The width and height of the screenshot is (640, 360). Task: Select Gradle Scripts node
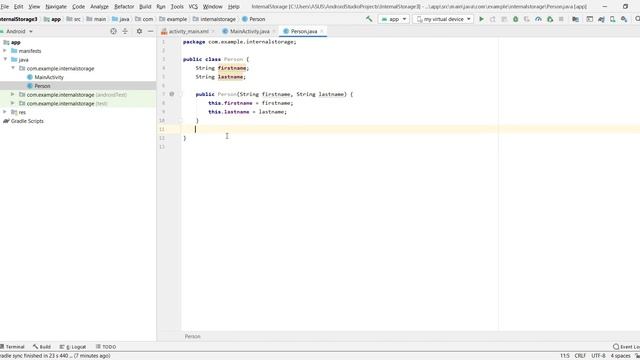[23, 121]
